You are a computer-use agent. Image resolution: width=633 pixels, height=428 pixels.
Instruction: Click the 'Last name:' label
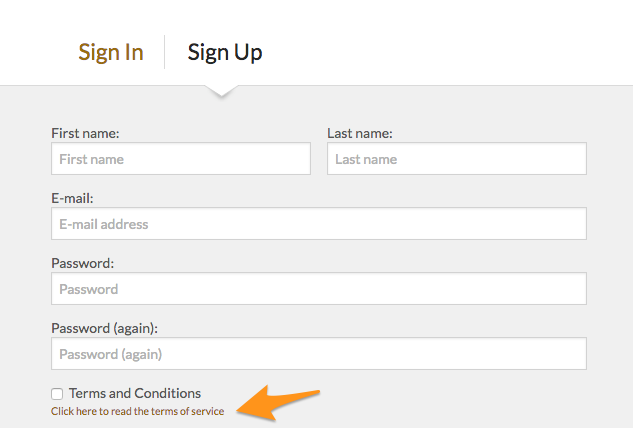point(360,133)
